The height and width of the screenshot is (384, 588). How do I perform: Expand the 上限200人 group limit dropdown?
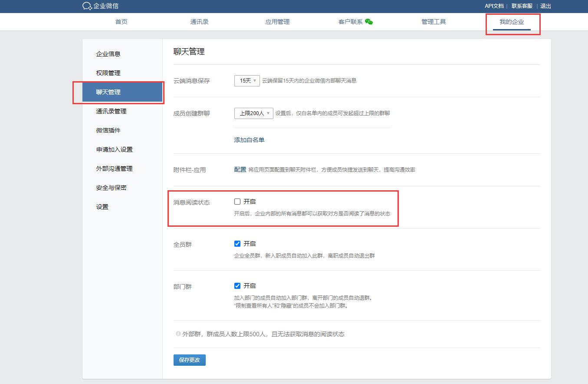pos(253,113)
